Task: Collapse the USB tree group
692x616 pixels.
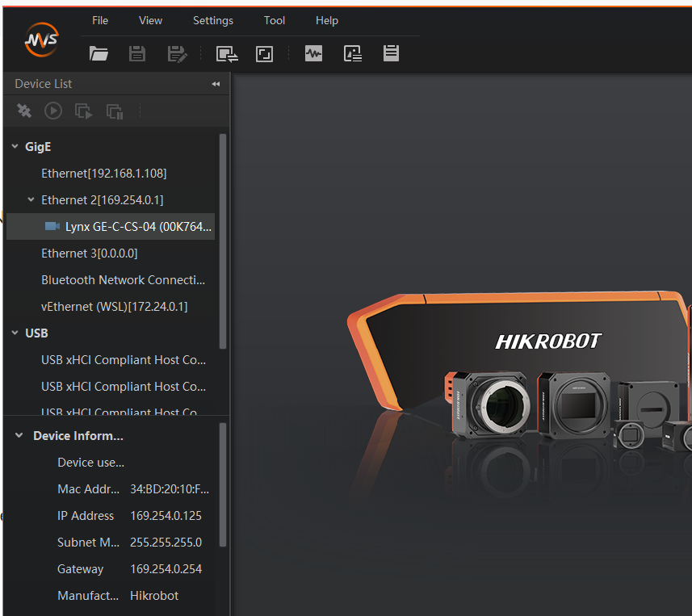Action: tap(15, 333)
